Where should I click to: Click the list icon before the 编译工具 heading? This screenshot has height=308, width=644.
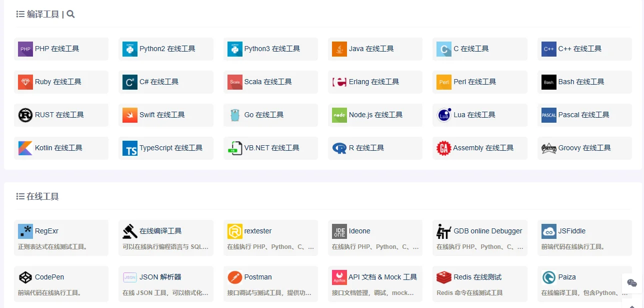(19, 14)
